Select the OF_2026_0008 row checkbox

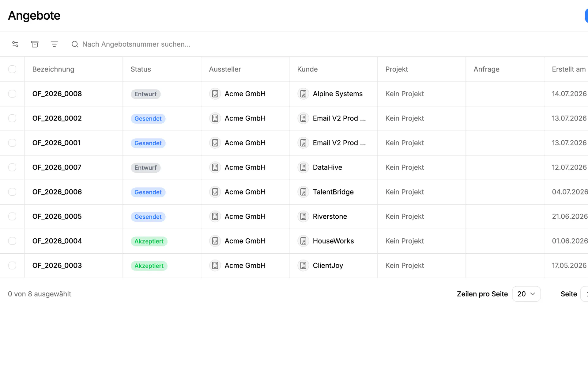[12, 94]
